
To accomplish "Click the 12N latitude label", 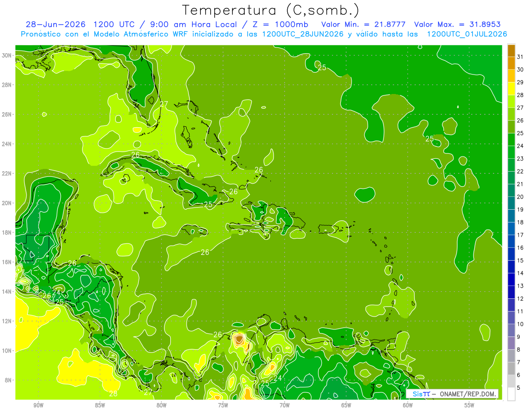I will pos(7,321).
